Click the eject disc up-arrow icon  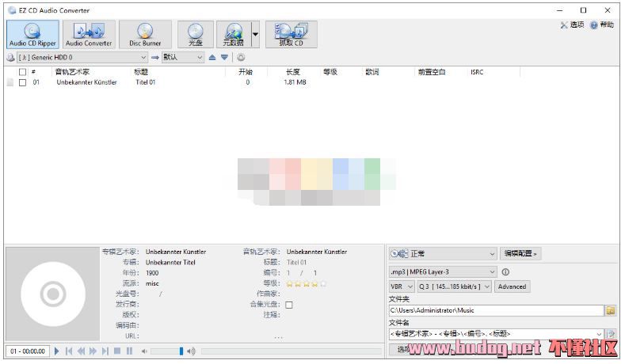coord(212,57)
